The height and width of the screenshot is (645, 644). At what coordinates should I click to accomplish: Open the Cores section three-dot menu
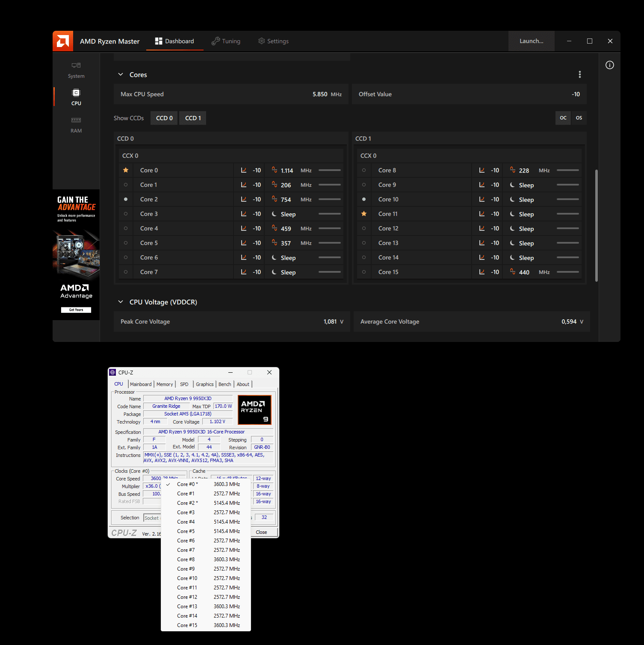click(x=580, y=74)
